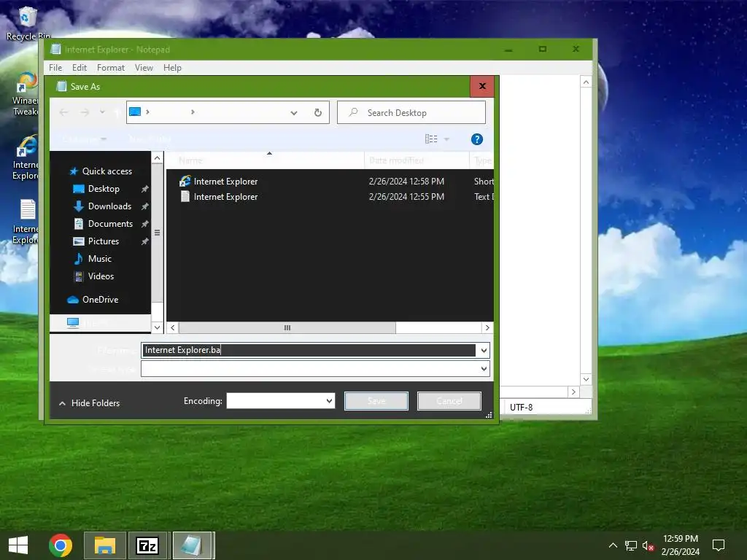Click the change view icon in Save As
This screenshot has width=747, height=560.
431,139
